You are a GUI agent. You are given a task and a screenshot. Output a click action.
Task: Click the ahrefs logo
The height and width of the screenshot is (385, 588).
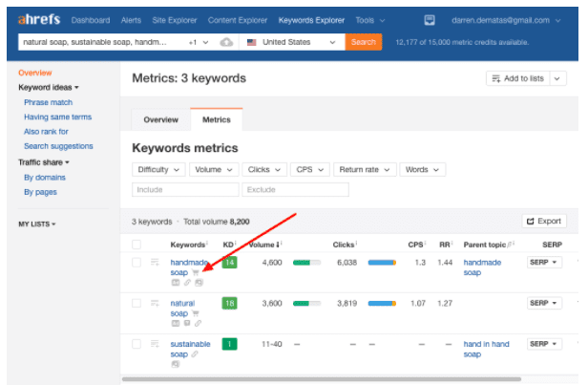(x=37, y=20)
